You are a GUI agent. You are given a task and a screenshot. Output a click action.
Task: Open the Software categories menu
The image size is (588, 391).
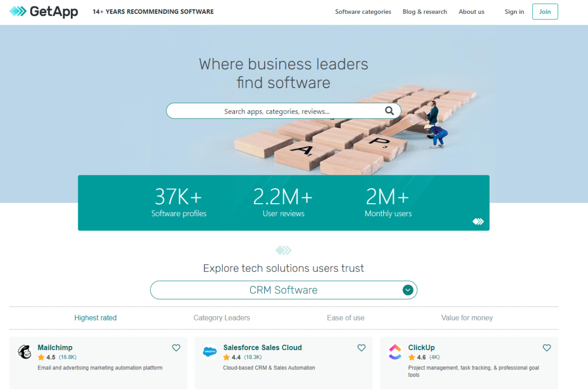pos(363,12)
